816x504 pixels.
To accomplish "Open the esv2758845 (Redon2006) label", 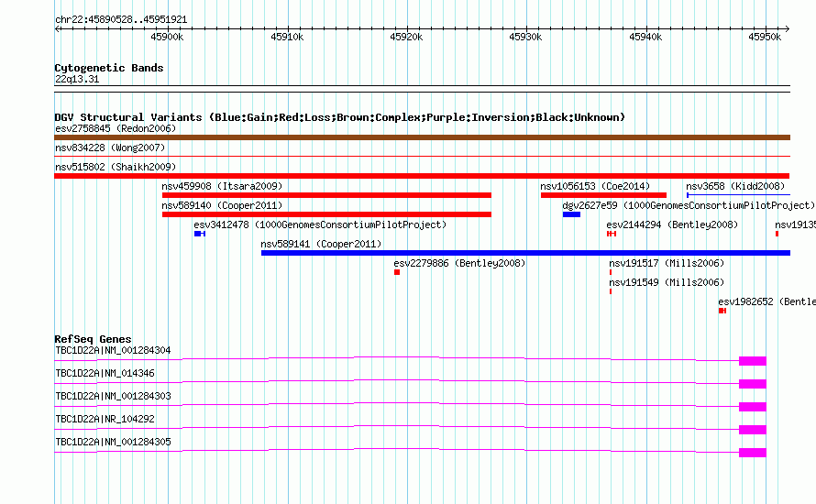I will (116, 128).
